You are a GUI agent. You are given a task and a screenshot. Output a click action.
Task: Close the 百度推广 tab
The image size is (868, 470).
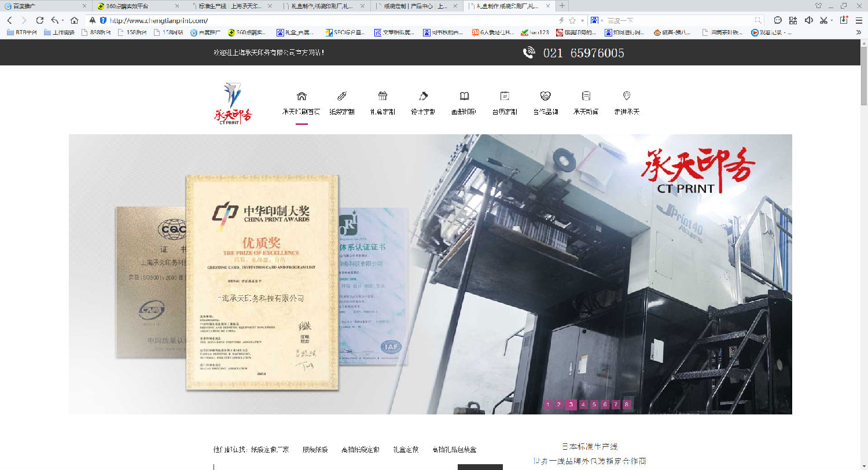(x=84, y=6)
